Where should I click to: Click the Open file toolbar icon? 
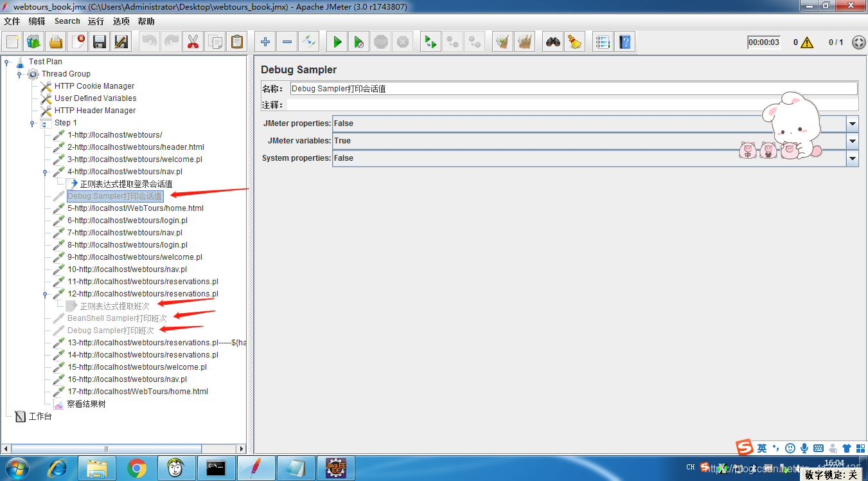click(x=56, y=42)
